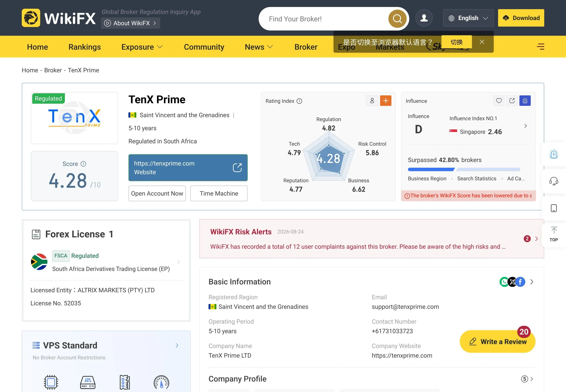Expand the Risk Alerts chevron
The width and height of the screenshot is (566, 392).
pyautogui.click(x=537, y=239)
